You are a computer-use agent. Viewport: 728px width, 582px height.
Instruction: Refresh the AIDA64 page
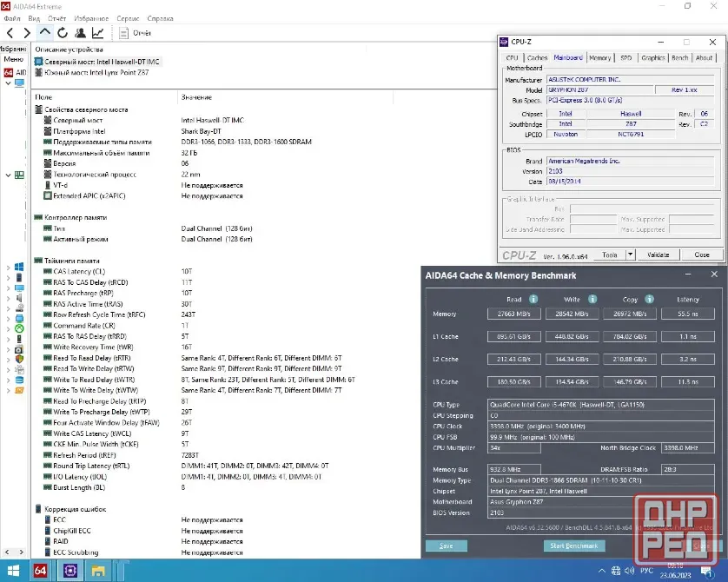(63, 33)
